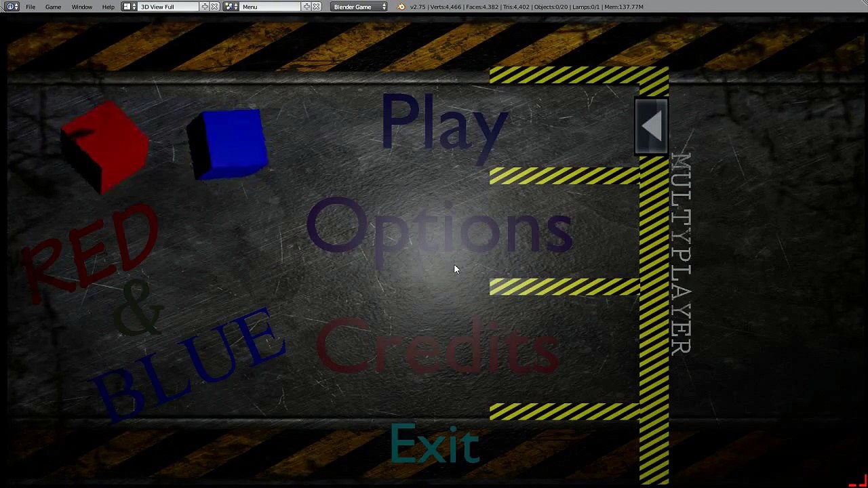Open the scene browser icon
Image resolution: width=868 pixels, height=488 pixels.
[231, 7]
